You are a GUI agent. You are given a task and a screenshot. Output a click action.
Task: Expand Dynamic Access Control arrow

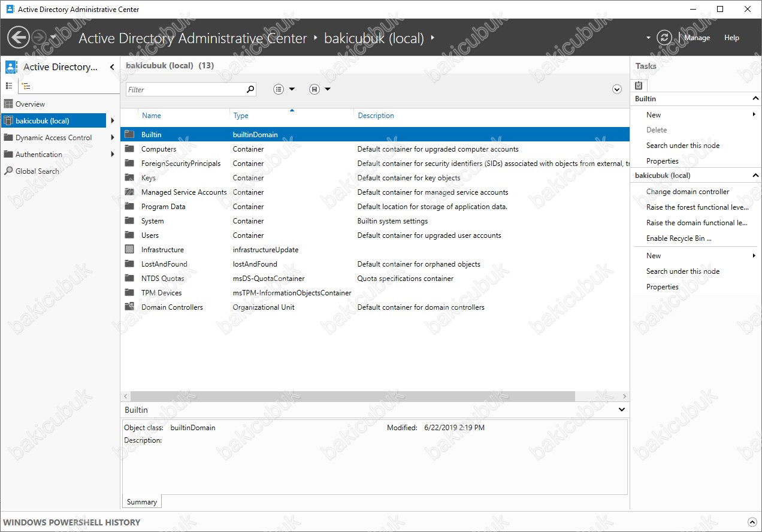[112, 138]
